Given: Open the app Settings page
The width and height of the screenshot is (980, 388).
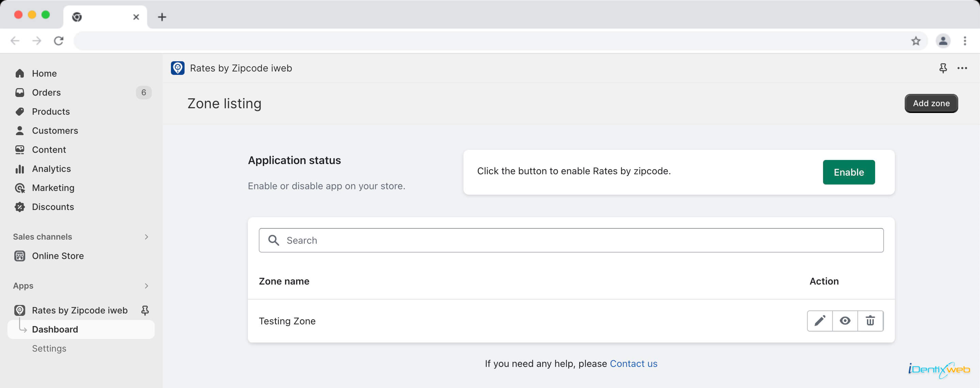Looking at the screenshot, I should click(49, 349).
